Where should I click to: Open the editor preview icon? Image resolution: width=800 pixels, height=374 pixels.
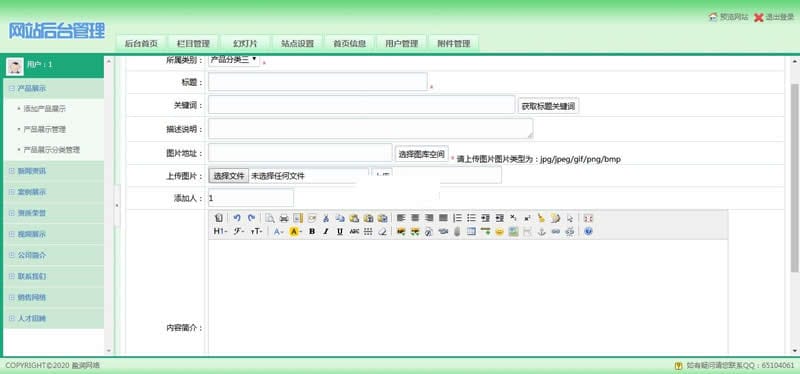[x=269, y=218]
